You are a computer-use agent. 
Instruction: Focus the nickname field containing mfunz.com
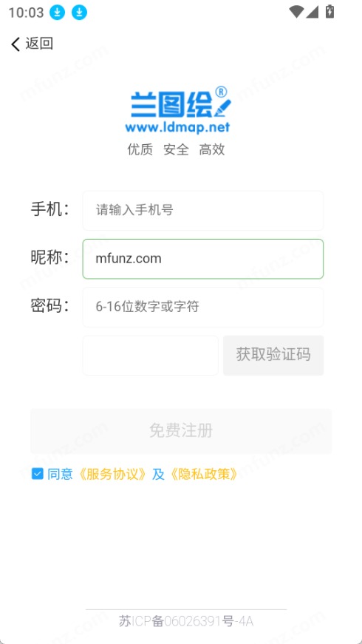203,260
